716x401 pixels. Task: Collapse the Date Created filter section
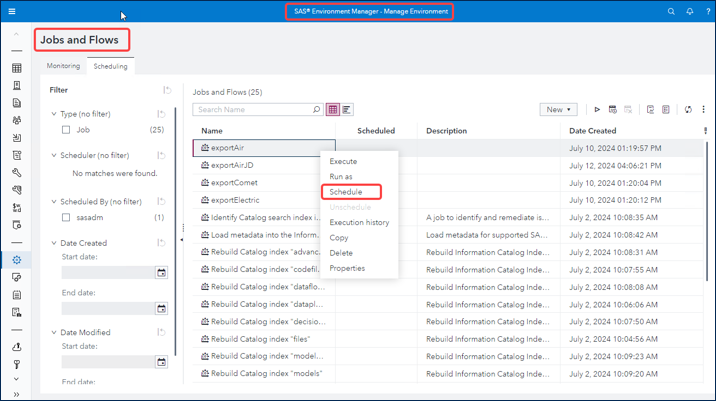click(x=54, y=243)
